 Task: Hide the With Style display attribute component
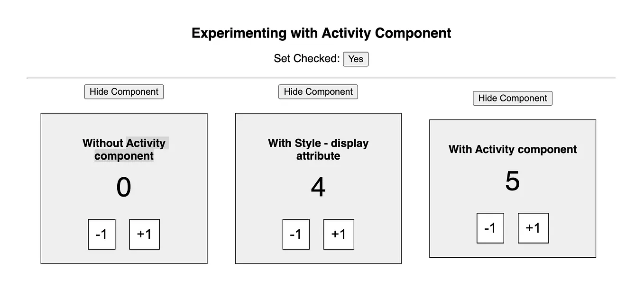coord(318,91)
